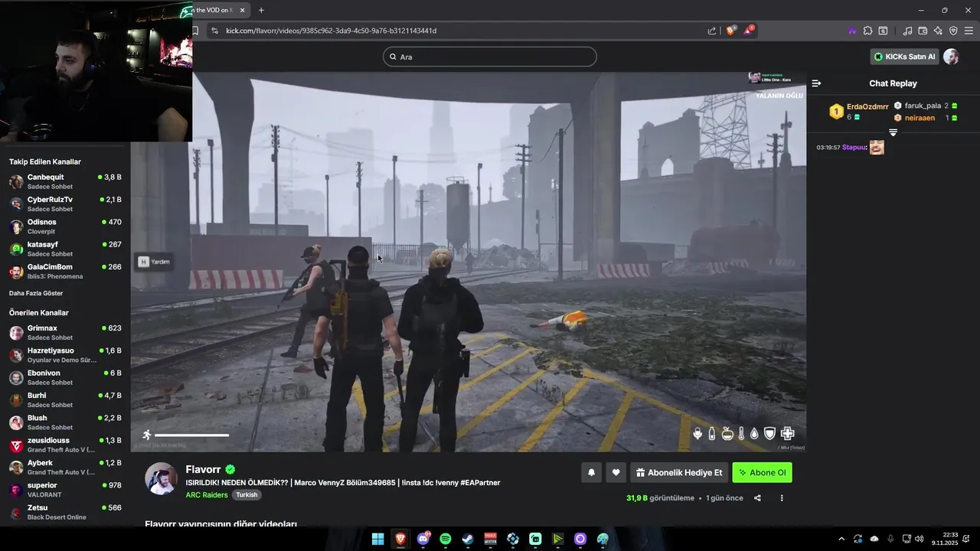Open katasayf channel in sidebar

tap(65, 249)
